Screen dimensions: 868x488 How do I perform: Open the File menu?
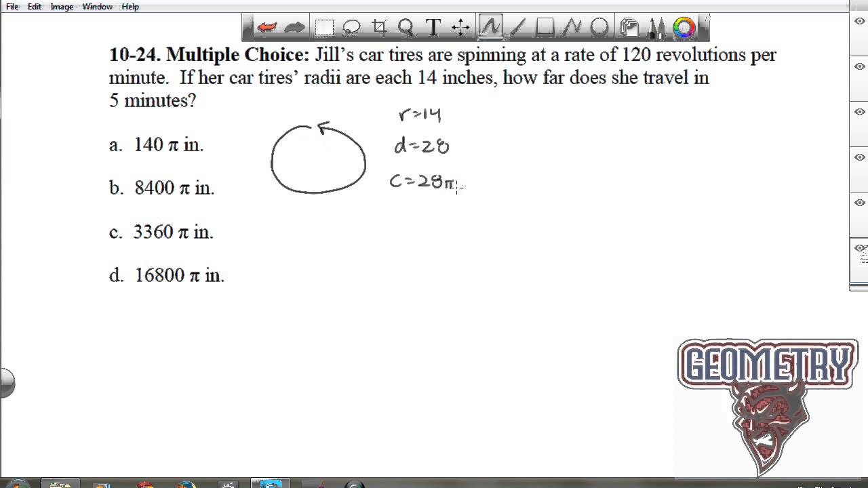coord(12,7)
